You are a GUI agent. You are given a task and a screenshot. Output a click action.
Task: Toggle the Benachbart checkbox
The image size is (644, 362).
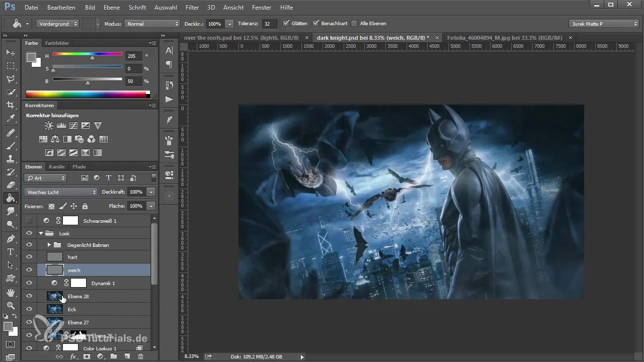pyautogui.click(x=316, y=24)
